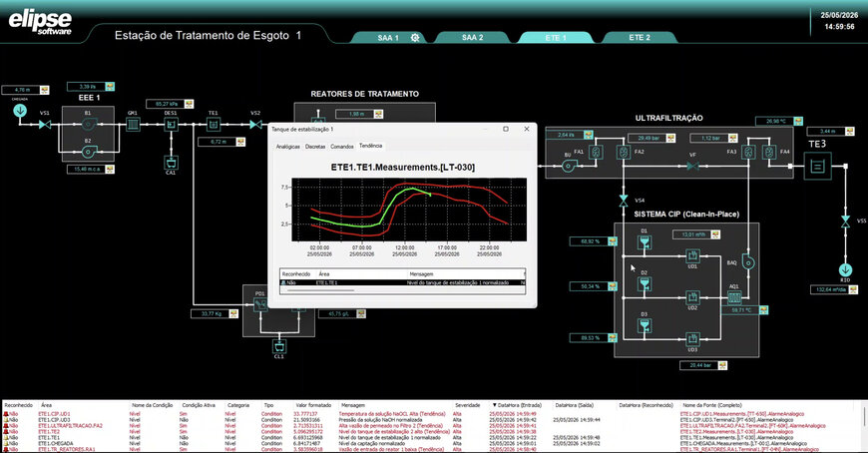
Task: Click filter FA3 icon
Action: pyautogui.click(x=748, y=153)
